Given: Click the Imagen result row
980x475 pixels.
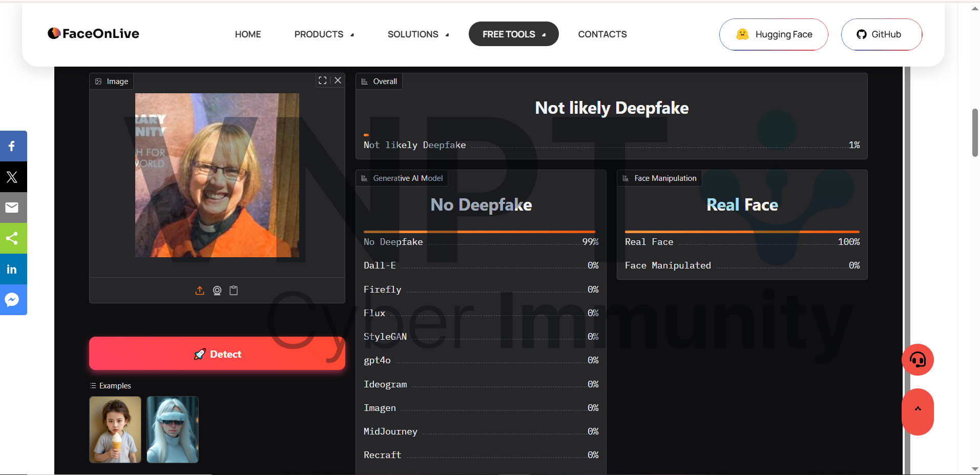Looking at the screenshot, I should click(481, 408).
